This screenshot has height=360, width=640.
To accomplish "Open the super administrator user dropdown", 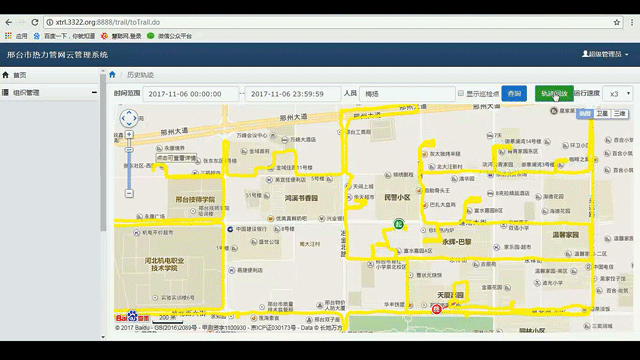I will coord(605,54).
